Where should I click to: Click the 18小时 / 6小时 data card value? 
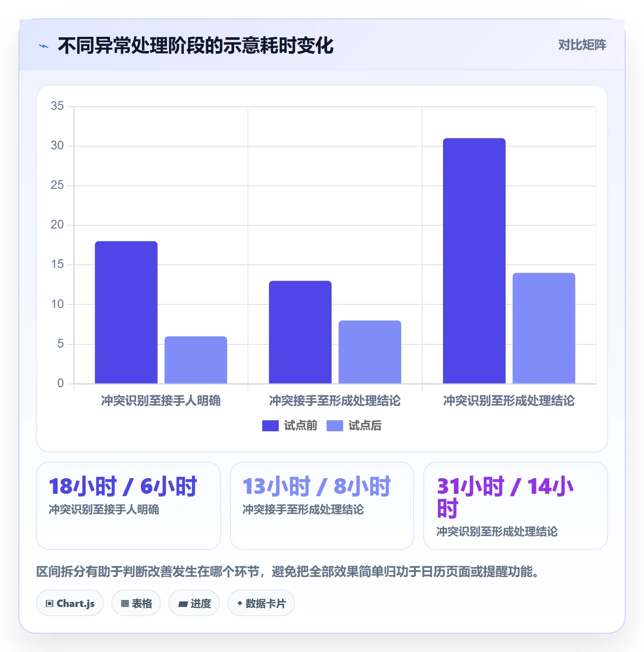coord(123,486)
